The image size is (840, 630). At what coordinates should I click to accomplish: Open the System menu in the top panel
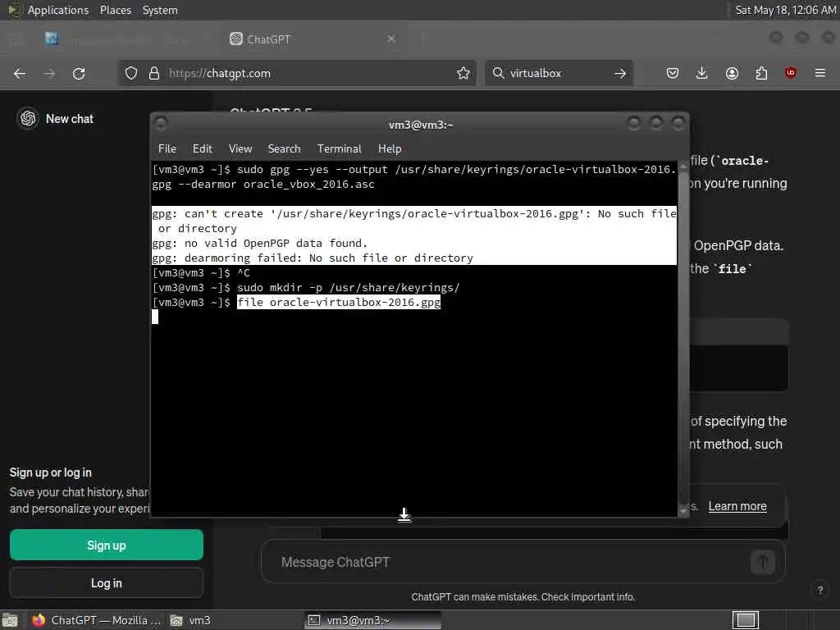[160, 10]
